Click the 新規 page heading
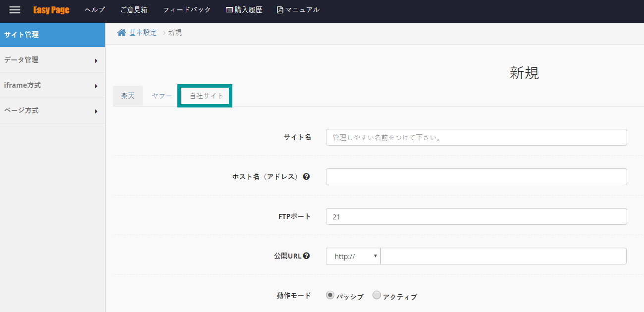This screenshot has height=312, width=644. coord(524,73)
